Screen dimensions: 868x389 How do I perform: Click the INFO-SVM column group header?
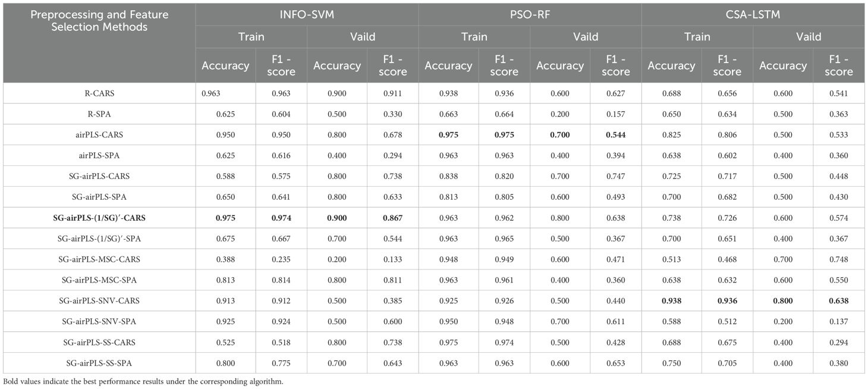pyautogui.click(x=307, y=14)
